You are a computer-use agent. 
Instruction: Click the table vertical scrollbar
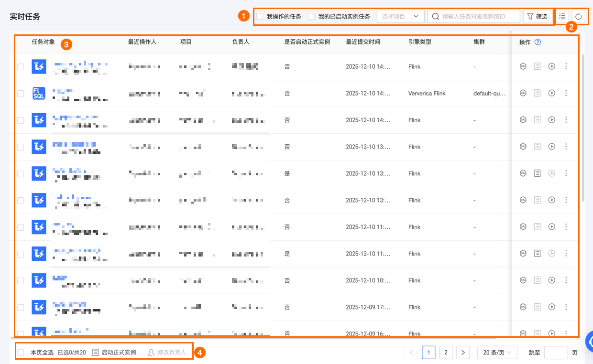click(582, 127)
